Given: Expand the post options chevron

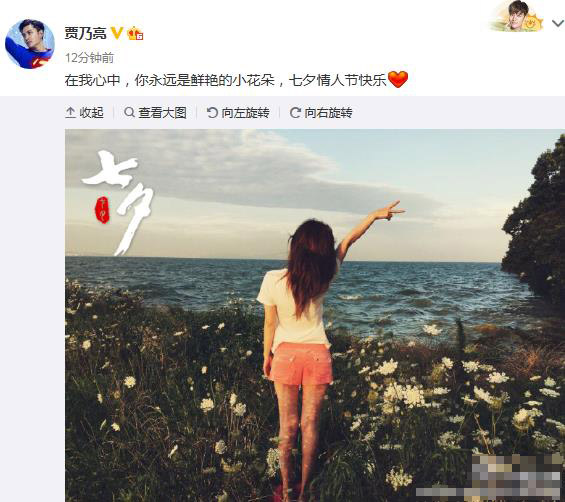Looking at the screenshot, I should (x=558, y=24).
